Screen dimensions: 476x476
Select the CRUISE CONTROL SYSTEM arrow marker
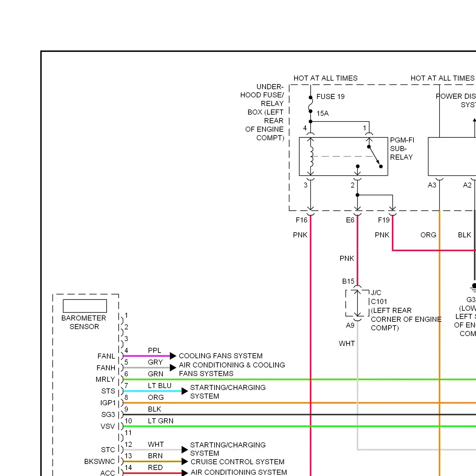click(x=184, y=462)
